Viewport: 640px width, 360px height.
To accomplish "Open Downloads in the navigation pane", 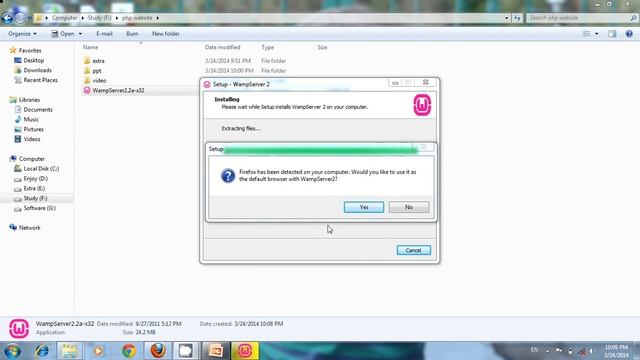I will click(x=37, y=70).
